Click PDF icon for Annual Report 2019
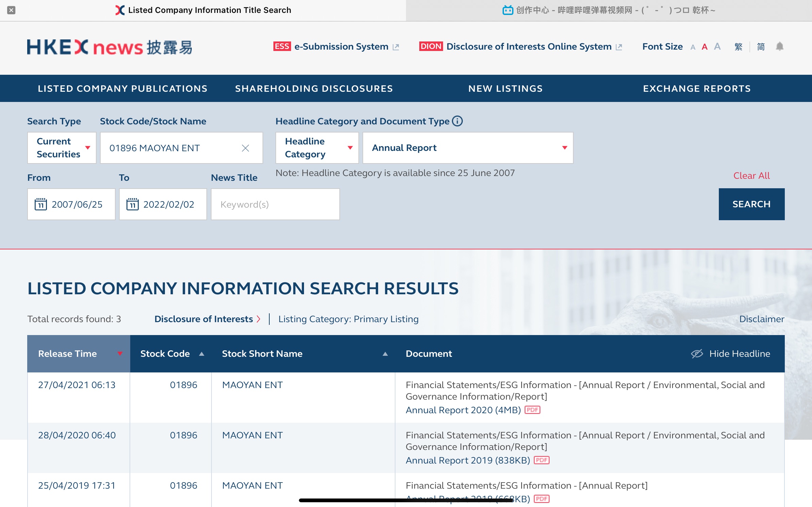812x507 pixels. pyautogui.click(x=542, y=460)
